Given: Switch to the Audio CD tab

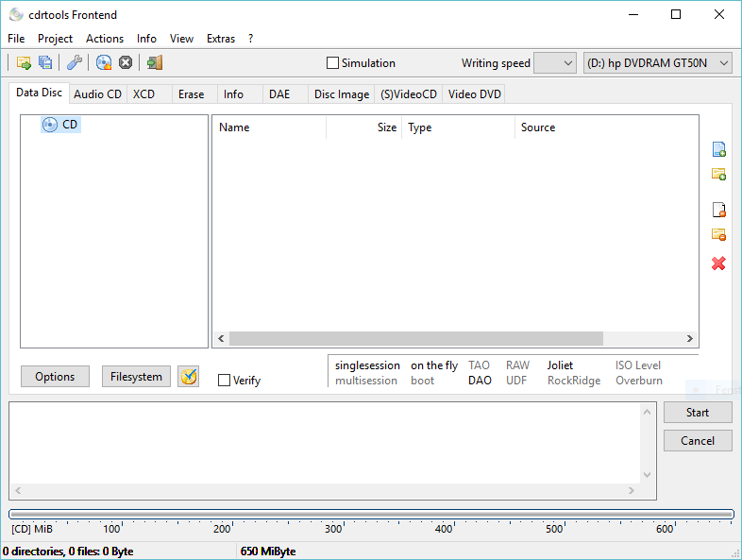Looking at the screenshot, I should pyautogui.click(x=97, y=94).
